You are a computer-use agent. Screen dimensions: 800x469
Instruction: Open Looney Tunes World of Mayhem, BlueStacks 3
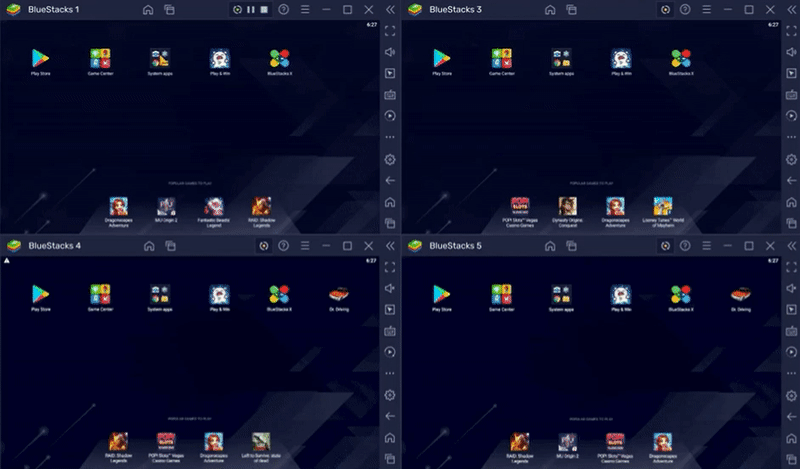click(663, 207)
